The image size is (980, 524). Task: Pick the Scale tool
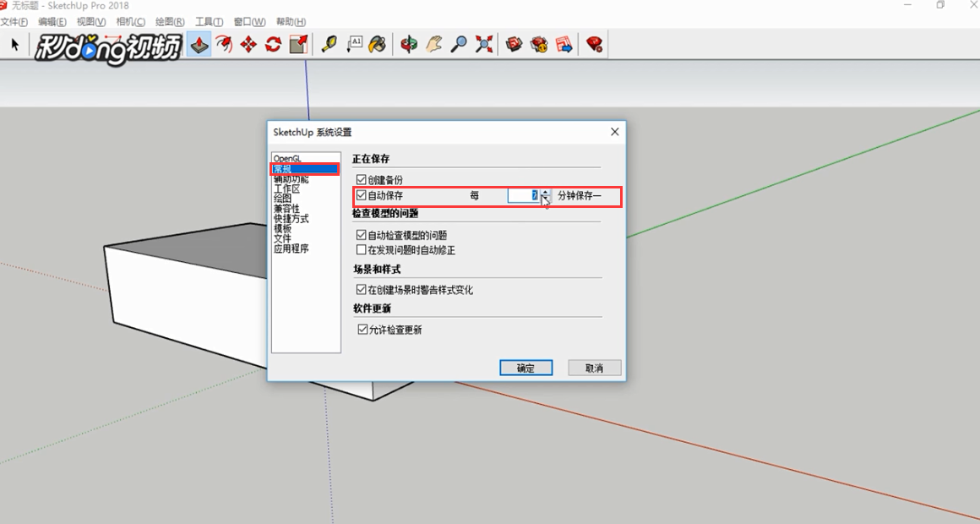(299, 45)
